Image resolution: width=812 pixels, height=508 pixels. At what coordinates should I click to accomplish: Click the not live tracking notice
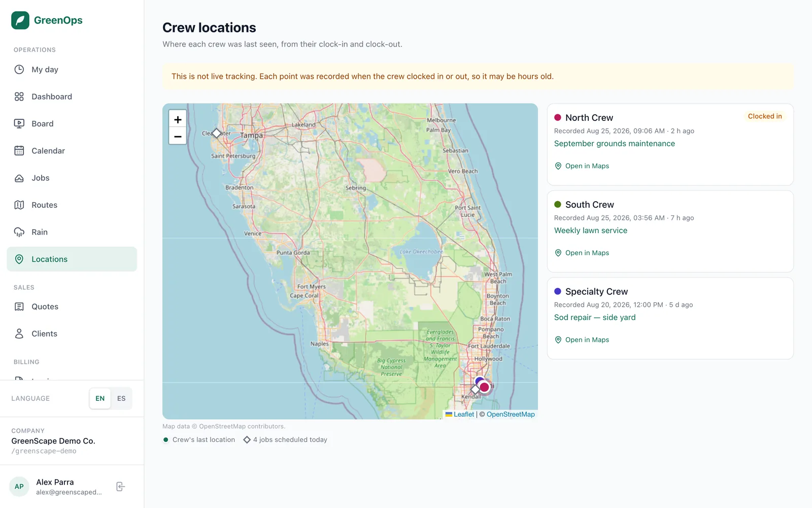pos(478,77)
